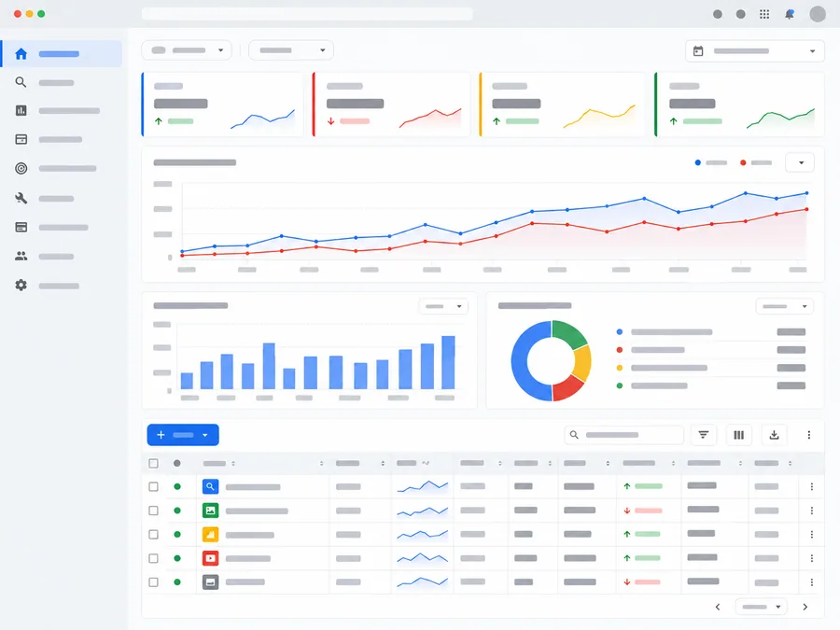Check the box for the blue search icon row
This screenshot has height=630, width=840.
pos(153,486)
